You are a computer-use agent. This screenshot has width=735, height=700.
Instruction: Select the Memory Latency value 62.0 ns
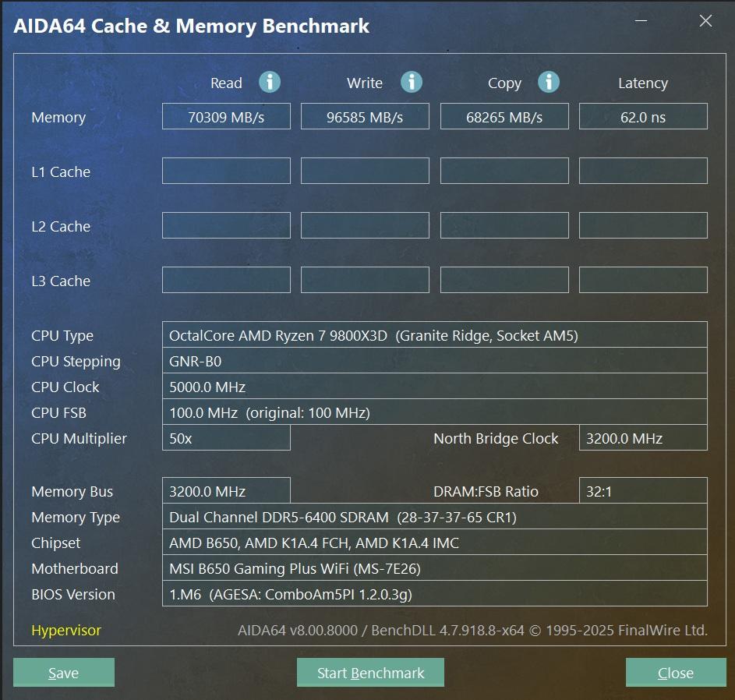point(643,117)
